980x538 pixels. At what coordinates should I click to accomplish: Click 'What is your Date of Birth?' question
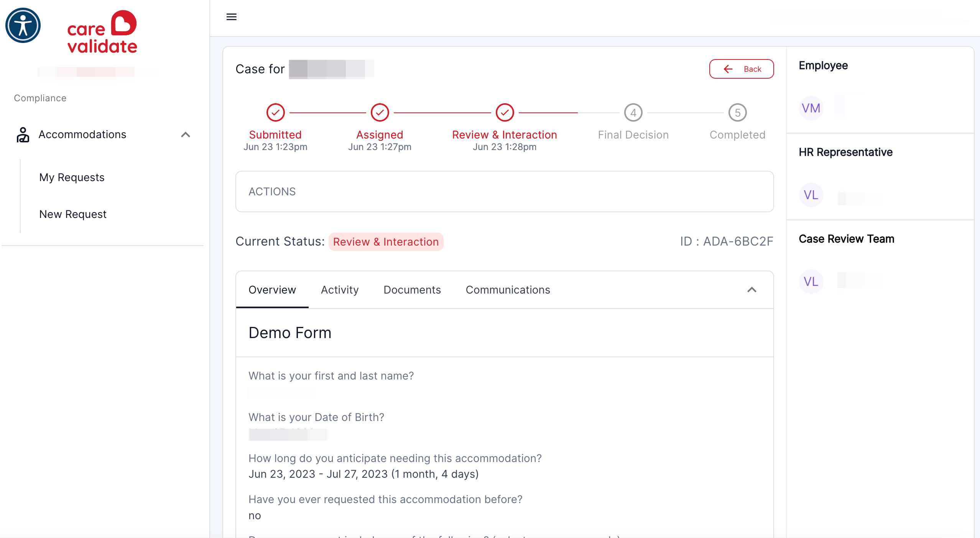click(316, 417)
